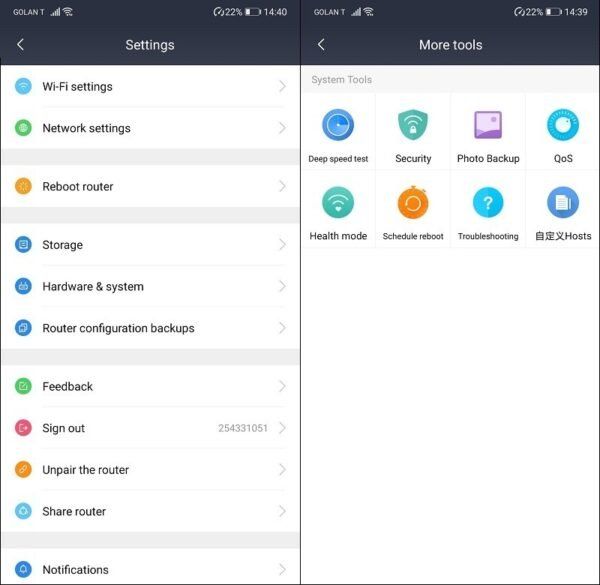Open the Storage entry
This screenshot has height=585, width=600.
pyautogui.click(x=150, y=244)
